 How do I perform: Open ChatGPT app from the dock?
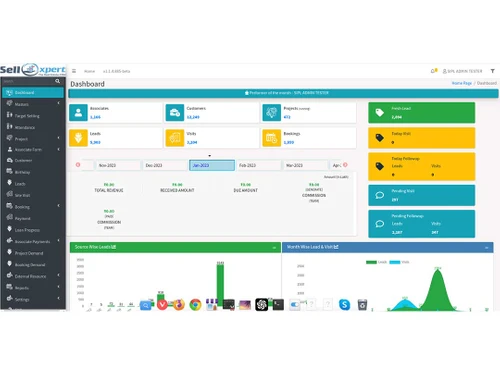point(262,305)
